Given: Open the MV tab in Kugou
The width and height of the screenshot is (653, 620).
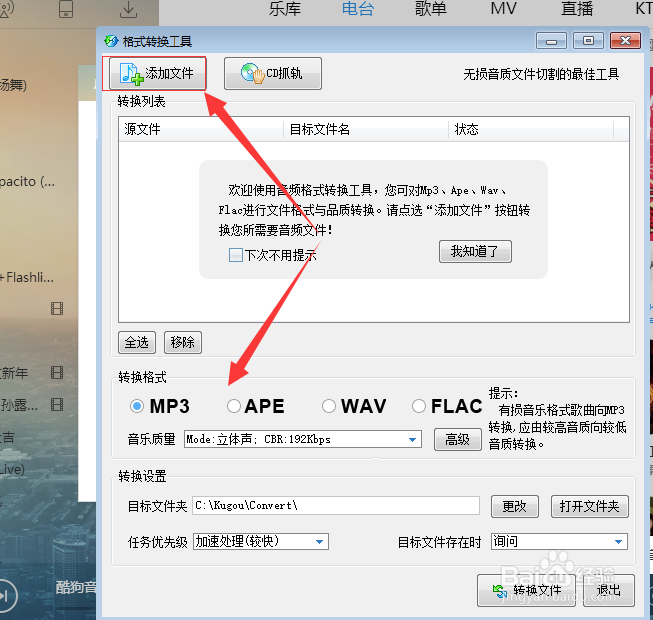Looking at the screenshot, I should (503, 9).
